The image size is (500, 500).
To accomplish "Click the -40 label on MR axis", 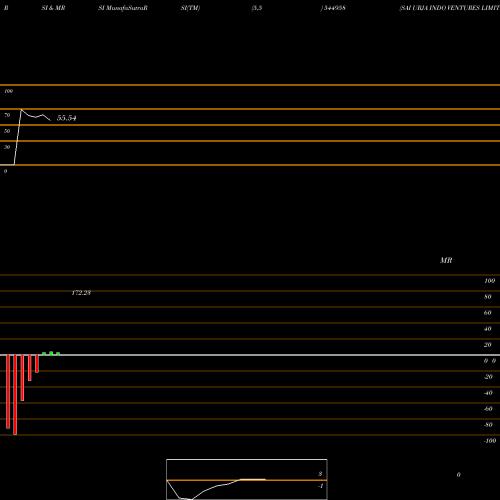I will click(488, 393).
